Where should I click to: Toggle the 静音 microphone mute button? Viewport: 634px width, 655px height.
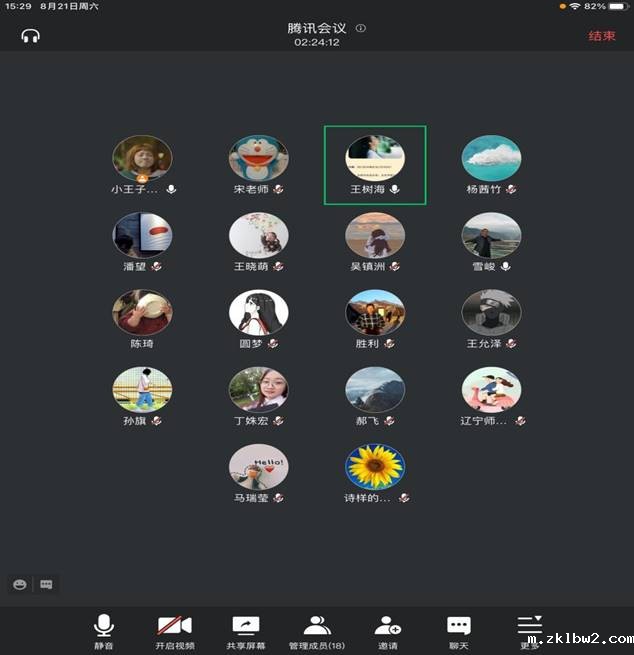point(104,632)
